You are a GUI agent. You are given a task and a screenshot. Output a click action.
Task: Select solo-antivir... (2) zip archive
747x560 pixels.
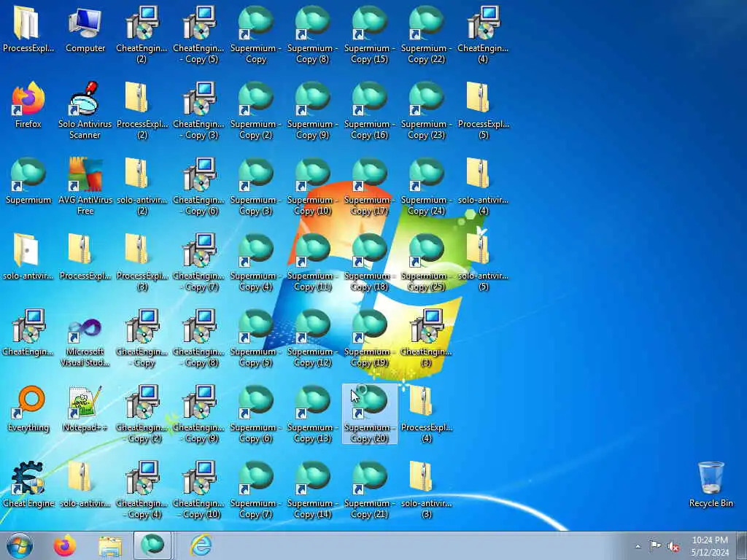(x=142, y=186)
